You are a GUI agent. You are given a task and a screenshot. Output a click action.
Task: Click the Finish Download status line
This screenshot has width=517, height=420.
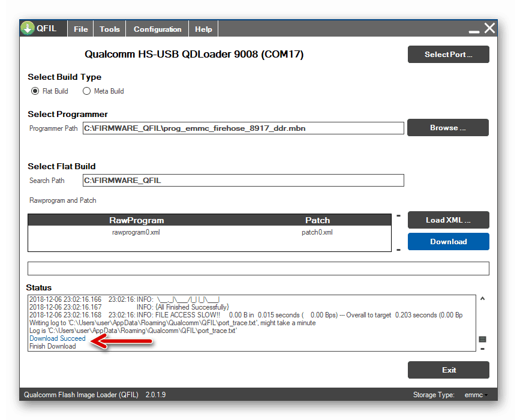click(52, 346)
